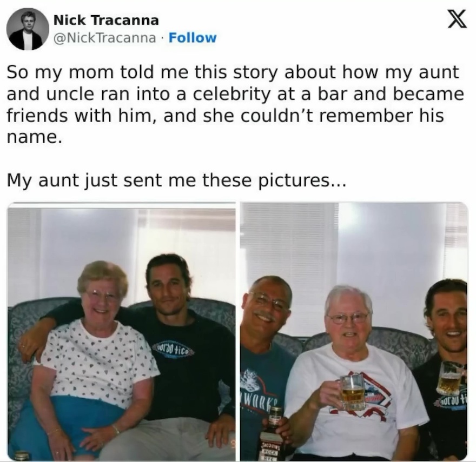
Task: Click the whiskey bottle in right photo
Action: pyautogui.click(x=271, y=434)
